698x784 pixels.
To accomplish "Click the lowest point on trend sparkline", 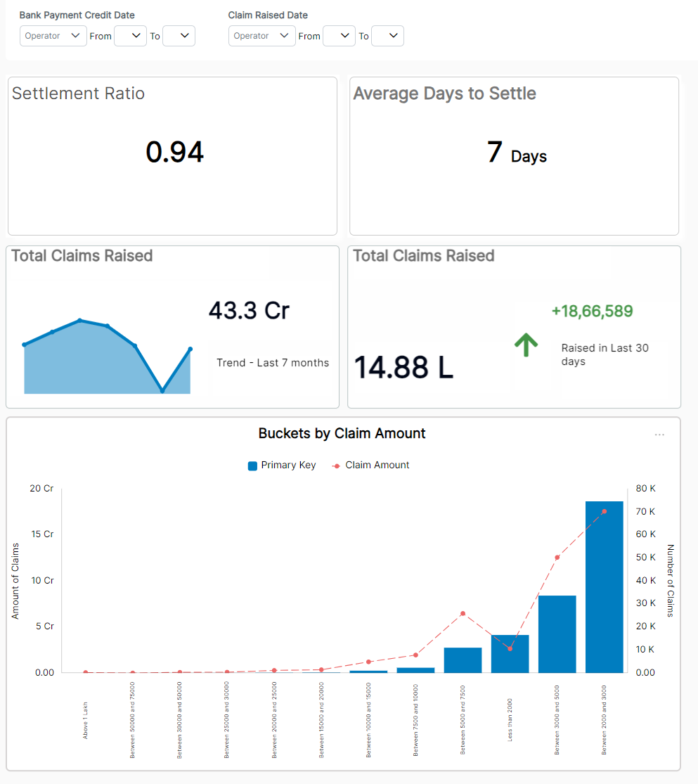I will 162,390.
